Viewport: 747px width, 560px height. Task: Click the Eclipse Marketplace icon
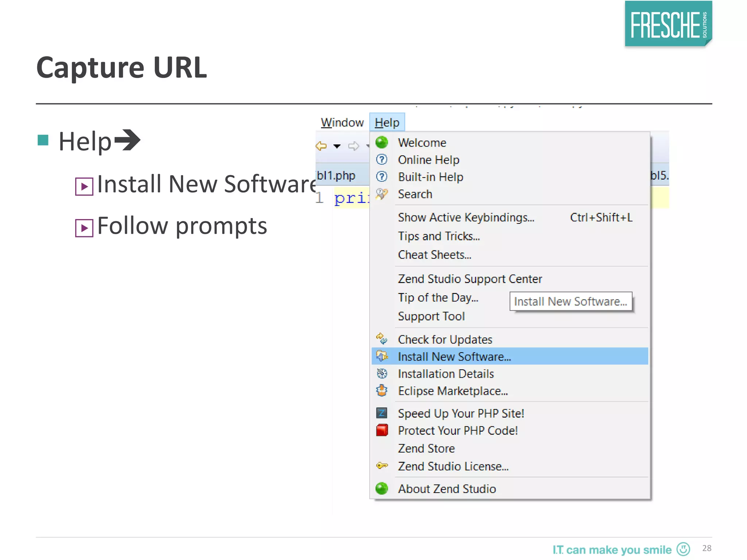[382, 390]
